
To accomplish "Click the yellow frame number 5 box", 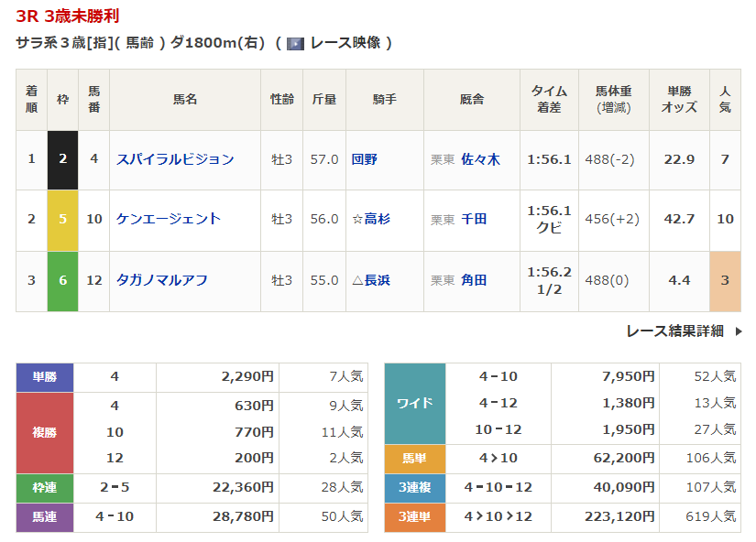I will (x=63, y=220).
